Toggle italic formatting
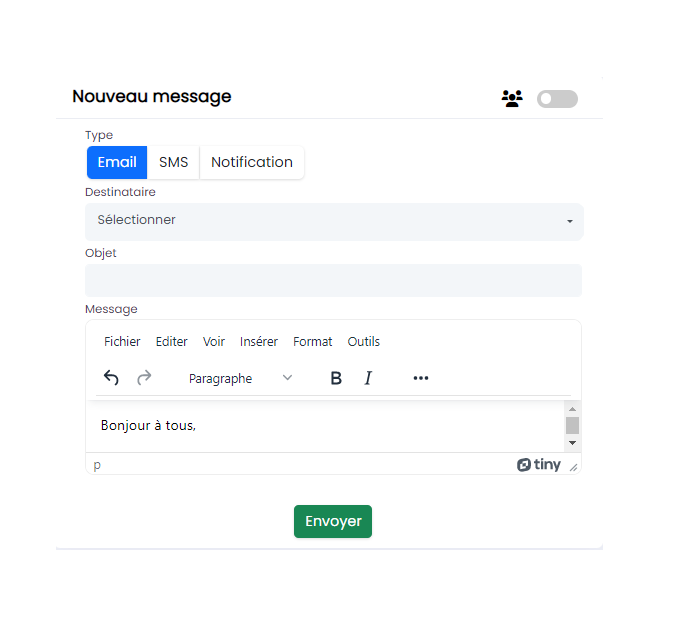This screenshot has width=673, height=644. [368, 378]
